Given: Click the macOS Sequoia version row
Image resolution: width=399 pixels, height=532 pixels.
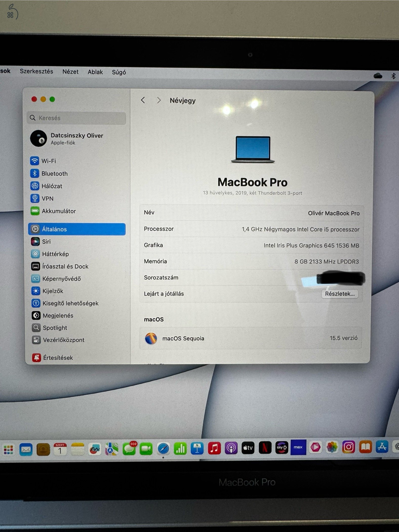Looking at the screenshot, I should 251,338.
